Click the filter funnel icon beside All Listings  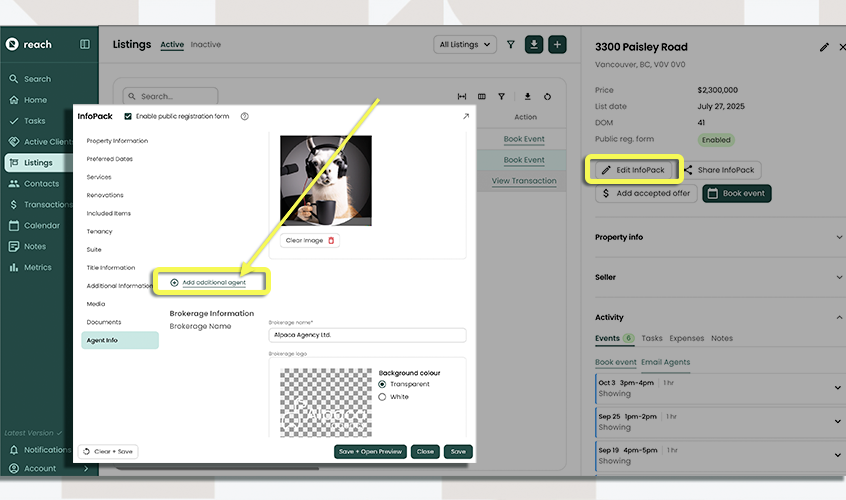pos(511,45)
